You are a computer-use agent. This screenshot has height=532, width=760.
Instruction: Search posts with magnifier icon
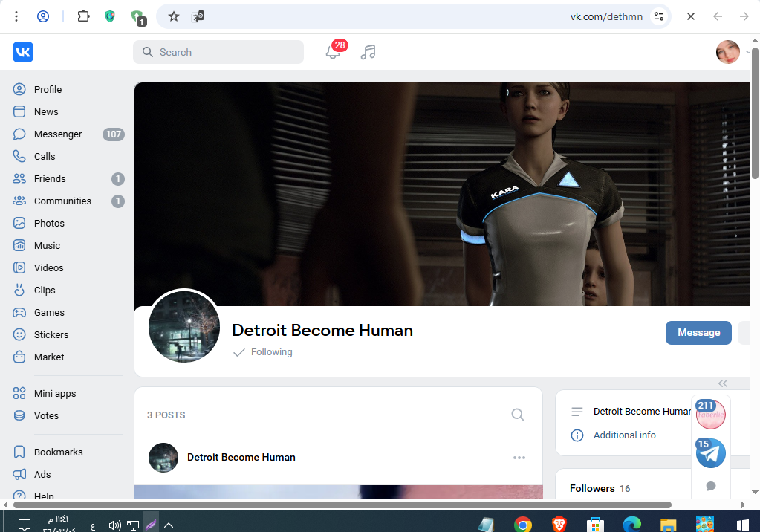point(518,415)
